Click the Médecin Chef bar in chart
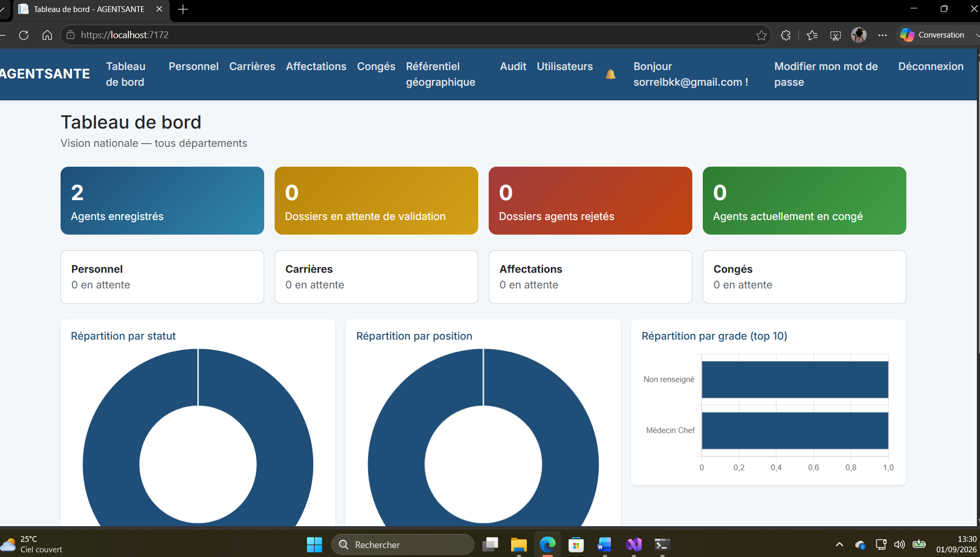The width and height of the screenshot is (980, 557). pyautogui.click(x=795, y=431)
